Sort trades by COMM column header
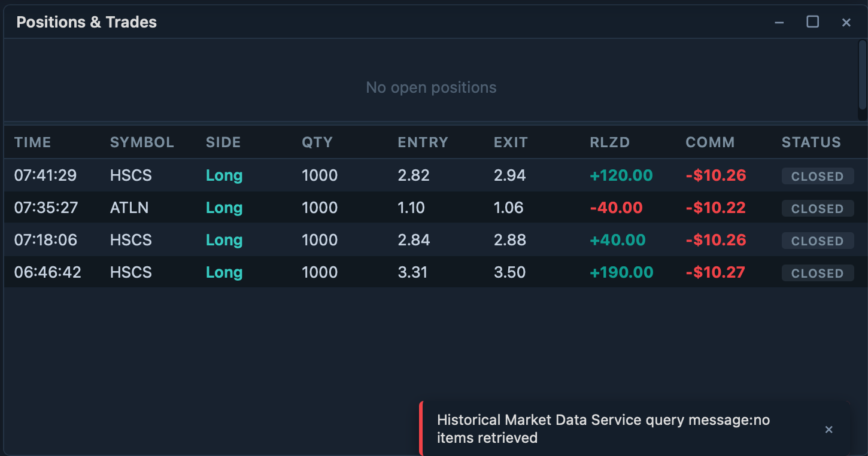 pyautogui.click(x=710, y=142)
